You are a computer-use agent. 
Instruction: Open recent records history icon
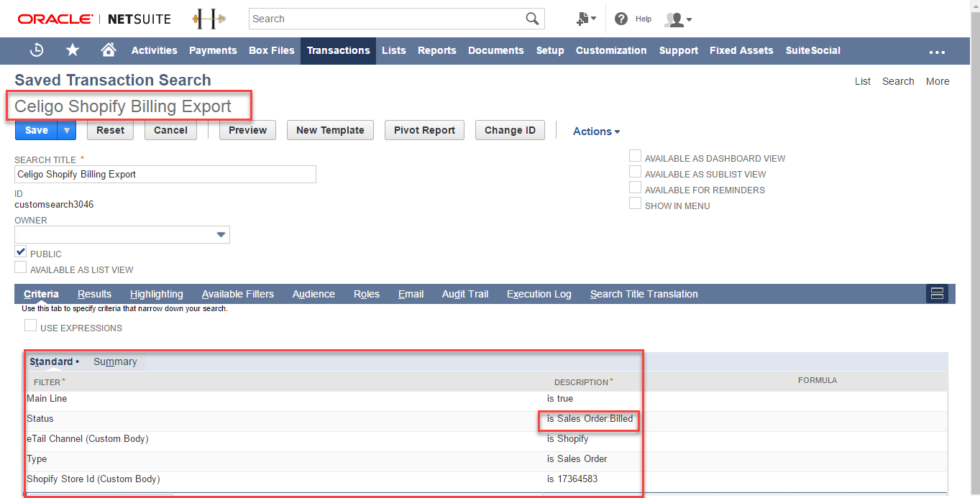(37, 50)
